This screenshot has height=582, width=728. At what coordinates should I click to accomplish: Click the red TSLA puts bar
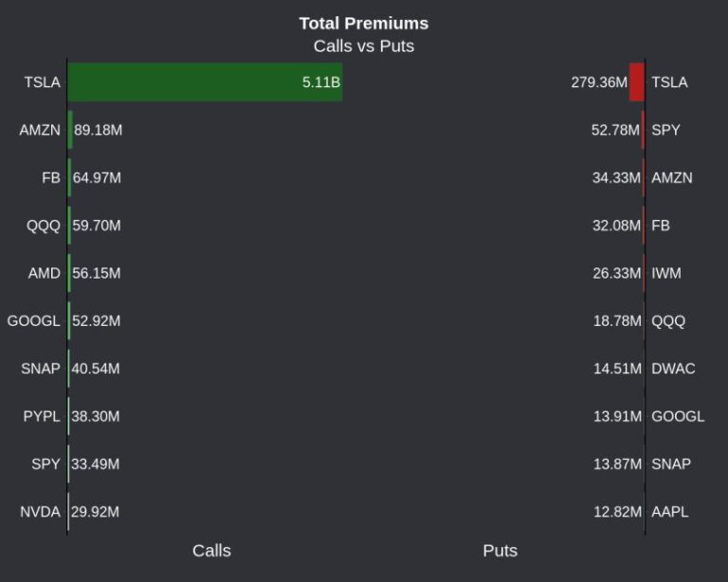click(636, 82)
